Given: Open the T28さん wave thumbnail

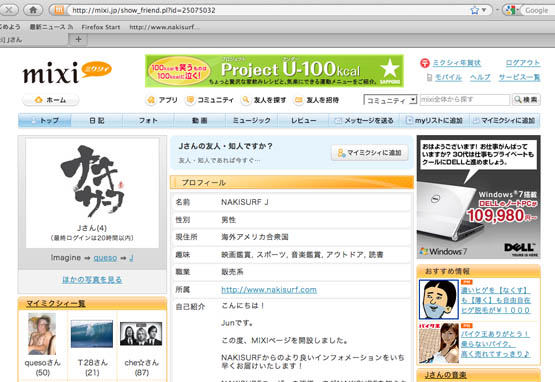Looking at the screenshot, I should point(92,334).
